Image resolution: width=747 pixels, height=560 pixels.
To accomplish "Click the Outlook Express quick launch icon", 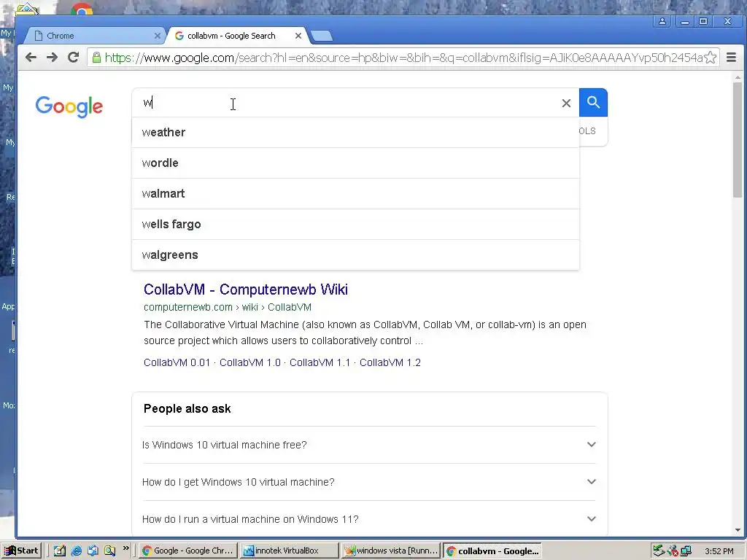I will pyautogui.click(x=93, y=551).
